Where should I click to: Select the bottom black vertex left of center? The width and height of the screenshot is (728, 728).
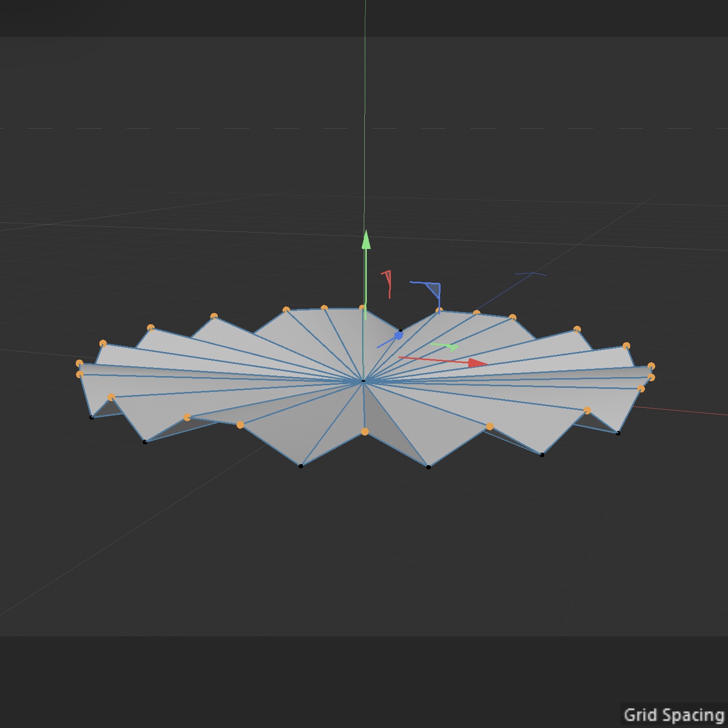[301, 466]
